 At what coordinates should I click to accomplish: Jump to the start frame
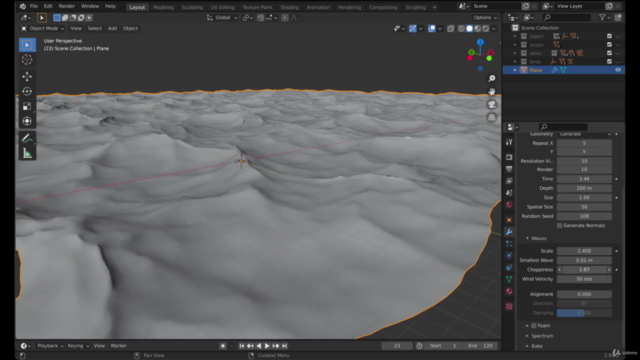click(242, 346)
